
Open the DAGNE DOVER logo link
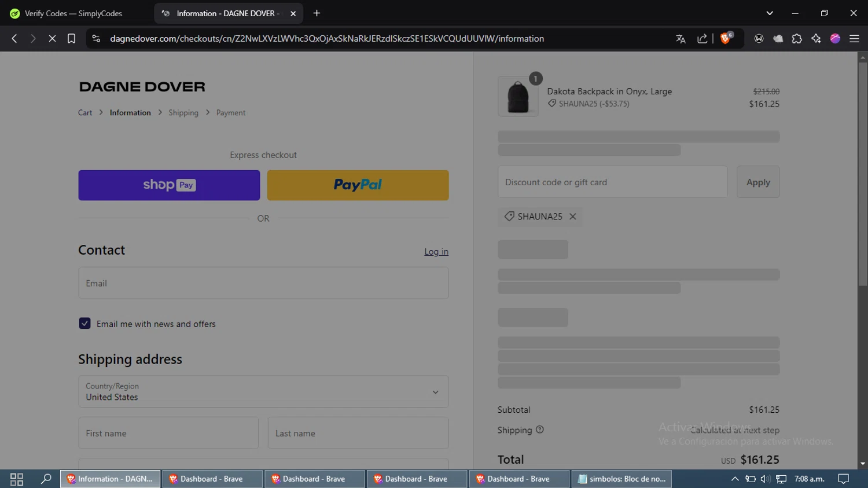pos(142,87)
